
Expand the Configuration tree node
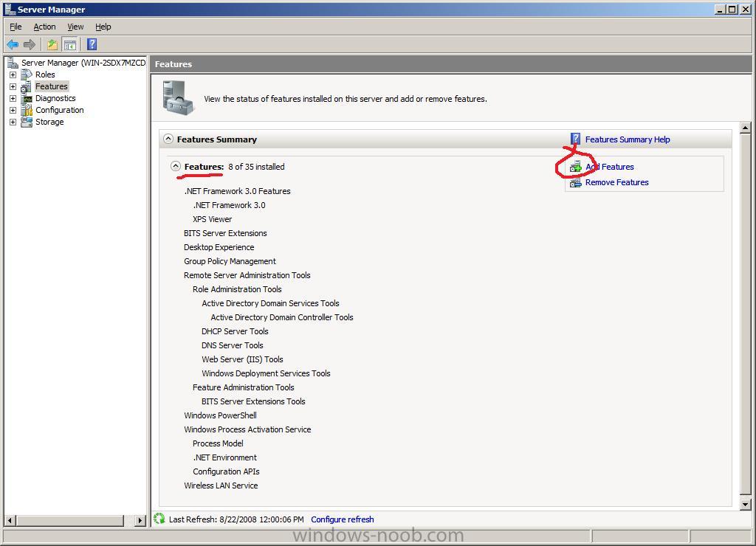click(x=13, y=111)
